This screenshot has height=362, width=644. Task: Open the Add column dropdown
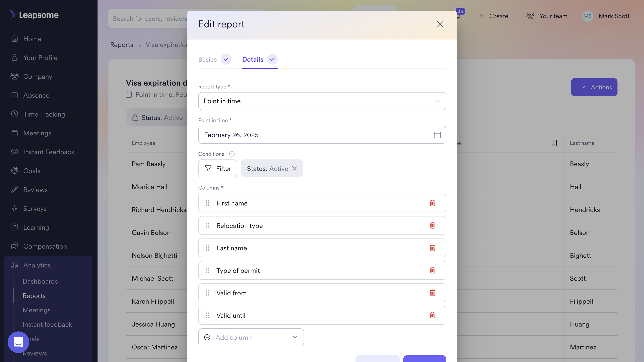[x=251, y=337]
